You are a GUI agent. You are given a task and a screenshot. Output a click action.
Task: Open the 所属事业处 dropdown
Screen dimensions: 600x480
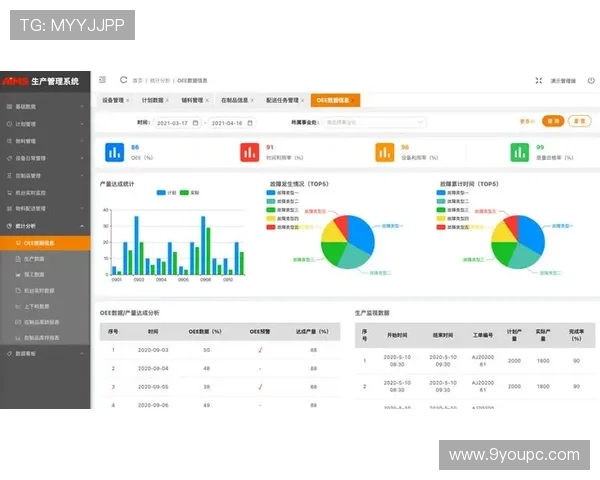click(x=355, y=122)
